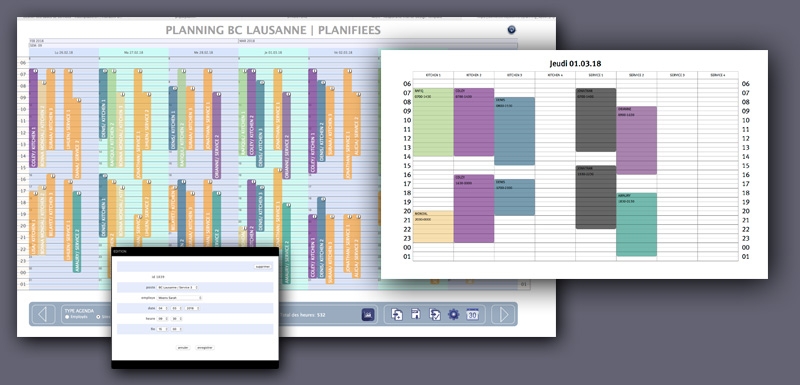Click the supprimer button

[x=263, y=267]
